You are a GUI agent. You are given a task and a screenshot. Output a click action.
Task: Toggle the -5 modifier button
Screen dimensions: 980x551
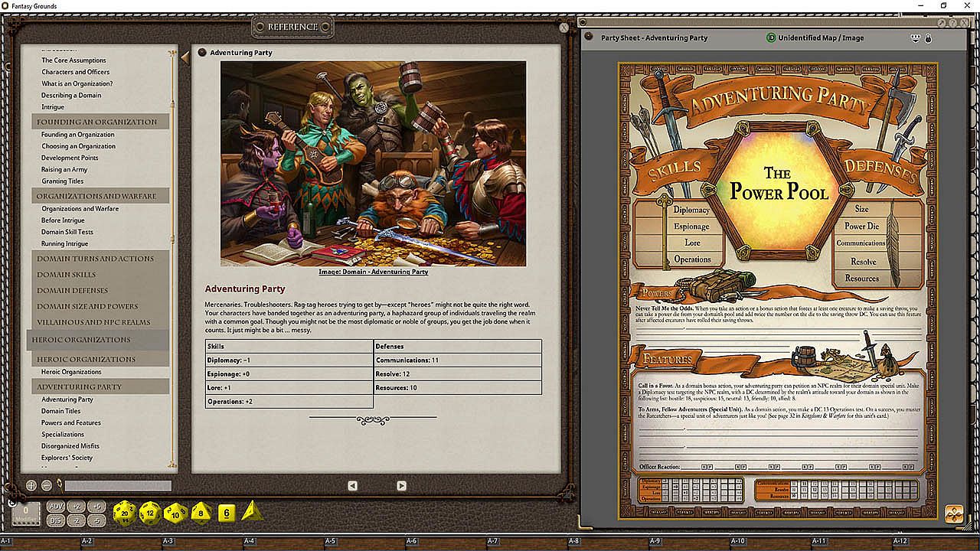click(x=96, y=520)
